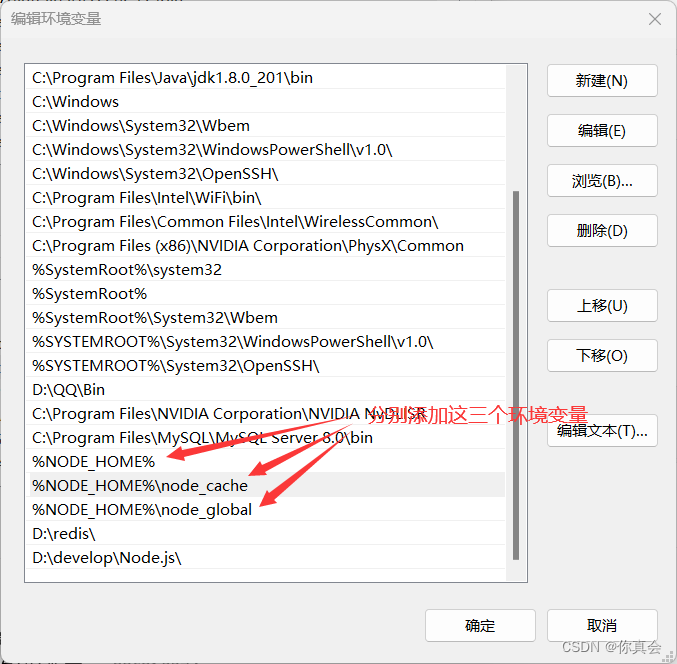Select the C:\Windows path entry

pos(266,102)
